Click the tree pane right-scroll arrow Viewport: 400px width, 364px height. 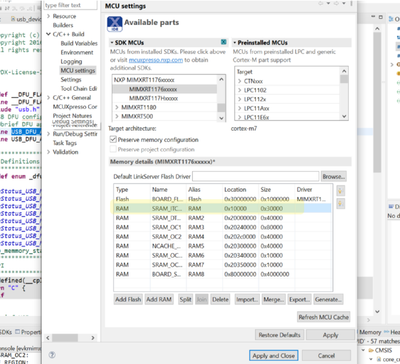pos(93,338)
